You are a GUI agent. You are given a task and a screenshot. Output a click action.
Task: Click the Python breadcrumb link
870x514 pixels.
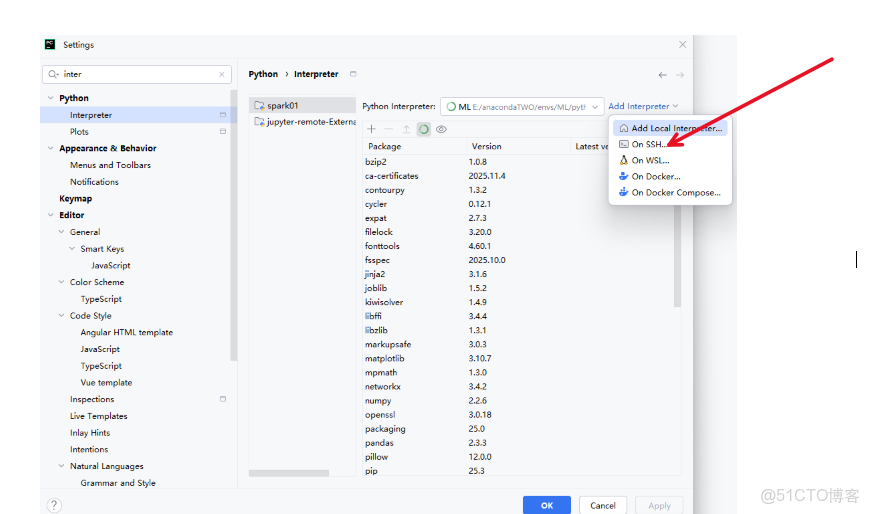(x=263, y=74)
